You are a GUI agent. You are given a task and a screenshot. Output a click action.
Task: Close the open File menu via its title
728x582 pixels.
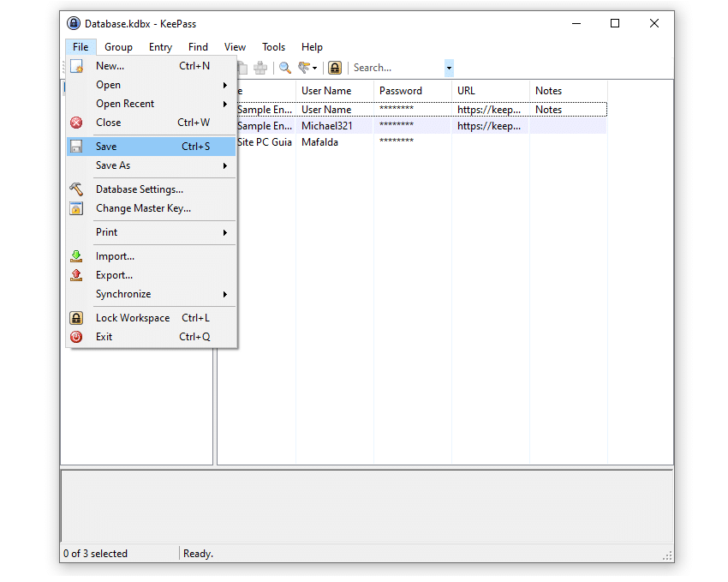pos(81,47)
